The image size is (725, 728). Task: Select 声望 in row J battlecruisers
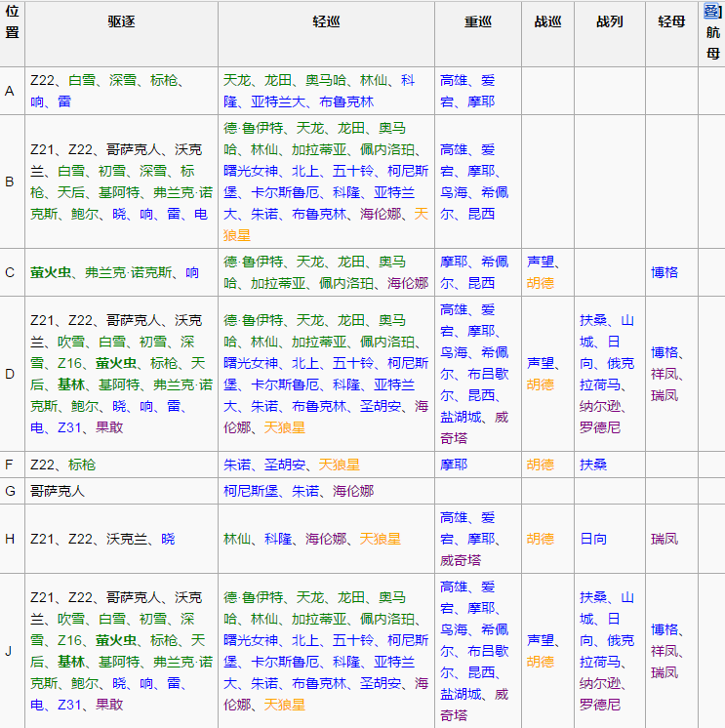click(541, 641)
